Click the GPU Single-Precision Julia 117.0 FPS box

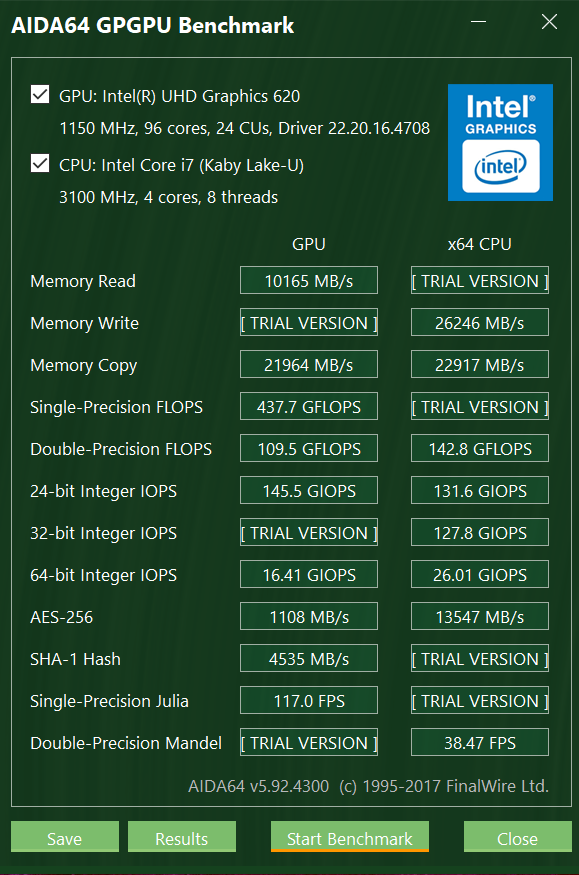coord(309,700)
